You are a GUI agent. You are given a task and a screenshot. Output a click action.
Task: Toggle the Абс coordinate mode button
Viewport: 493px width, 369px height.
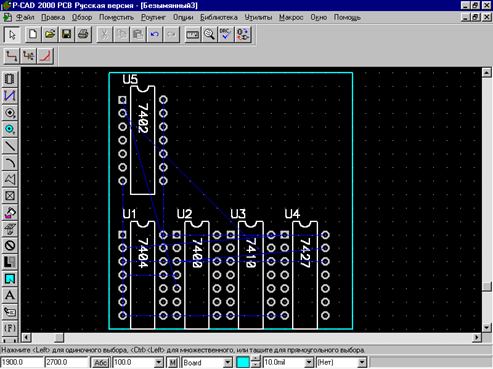click(100, 362)
